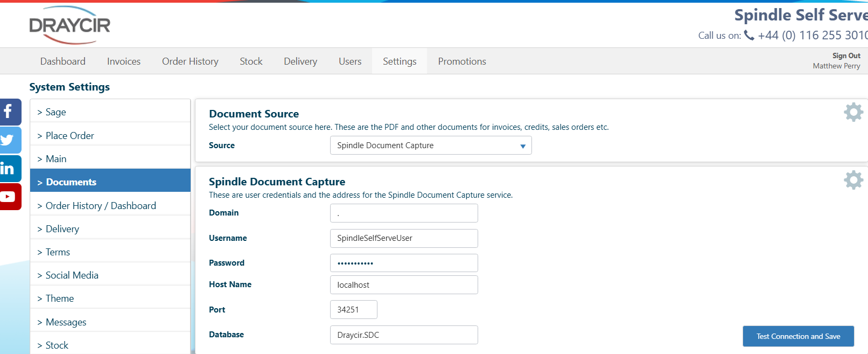Select the Settings tab

[x=400, y=61]
